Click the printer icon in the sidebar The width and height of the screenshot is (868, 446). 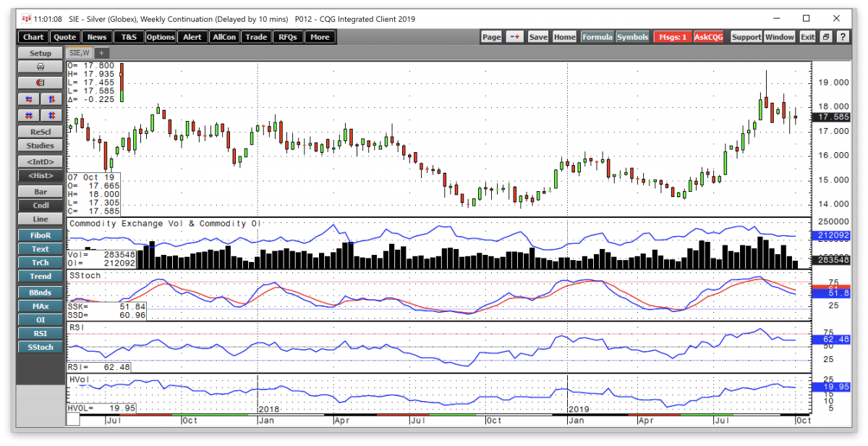pyautogui.click(x=41, y=67)
